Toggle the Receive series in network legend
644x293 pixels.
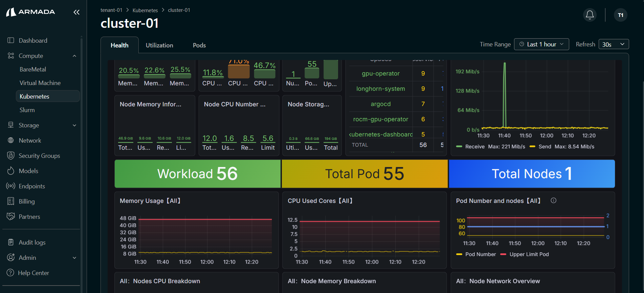click(x=475, y=146)
